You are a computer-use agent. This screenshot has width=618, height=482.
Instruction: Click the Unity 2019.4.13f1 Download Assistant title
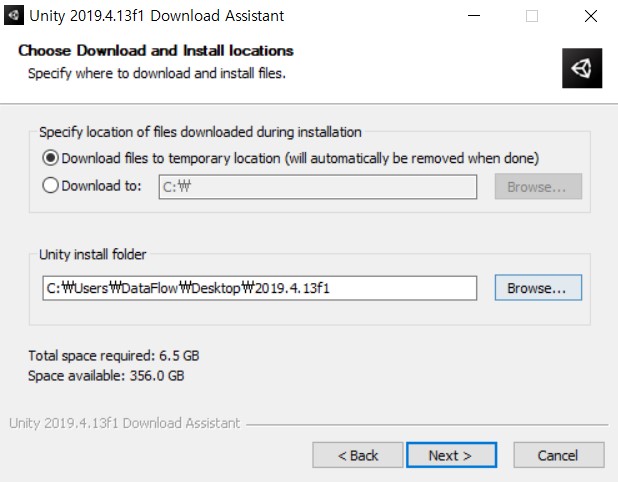(157, 16)
